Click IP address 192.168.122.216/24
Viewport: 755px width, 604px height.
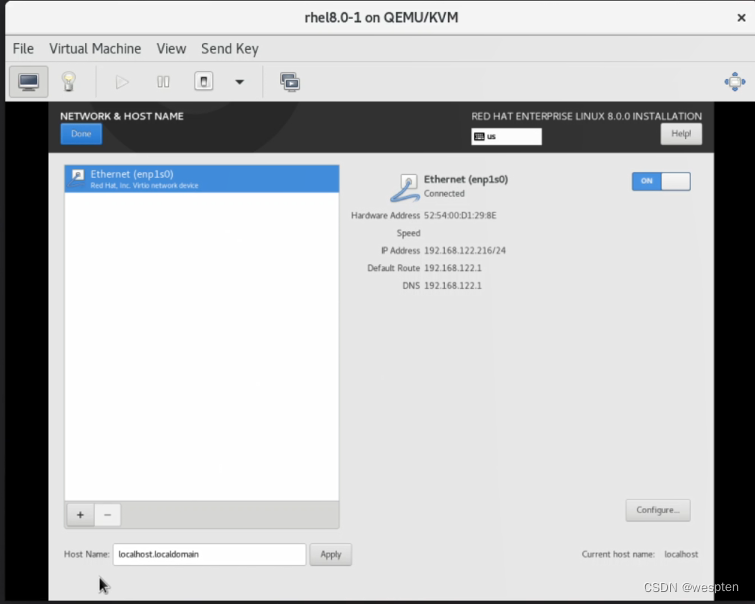[x=465, y=250]
